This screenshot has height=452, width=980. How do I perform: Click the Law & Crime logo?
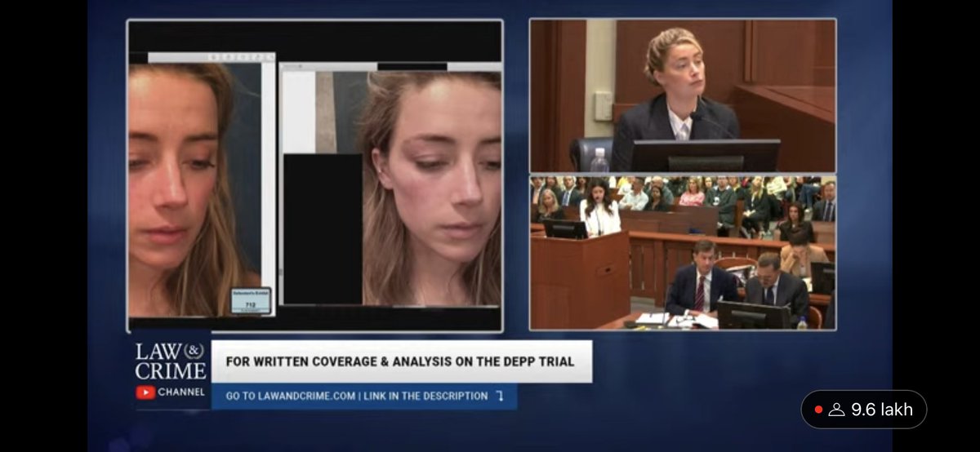coord(170,361)
